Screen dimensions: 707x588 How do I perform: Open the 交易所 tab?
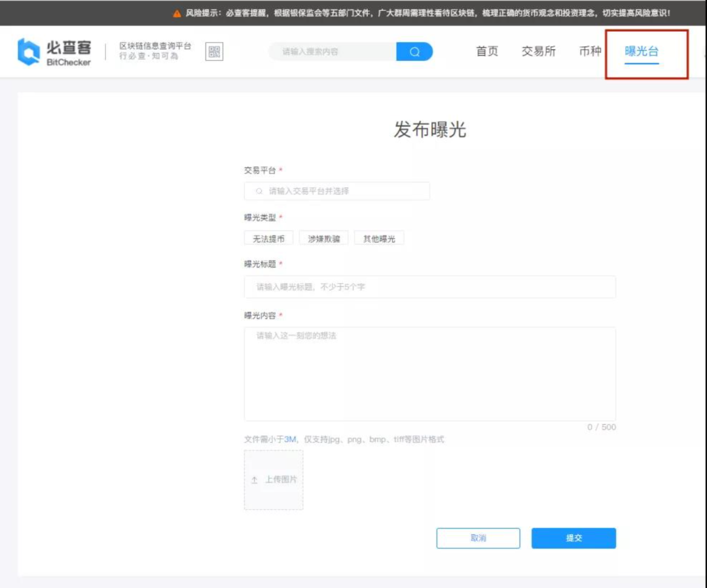(x=538, y=51)
